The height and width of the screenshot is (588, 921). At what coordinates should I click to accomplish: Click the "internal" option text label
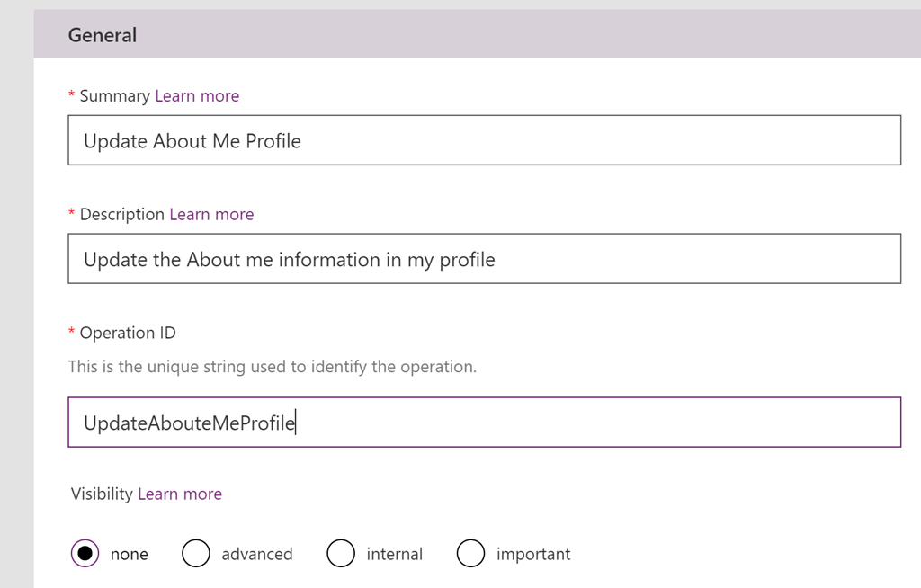[395, 554]
